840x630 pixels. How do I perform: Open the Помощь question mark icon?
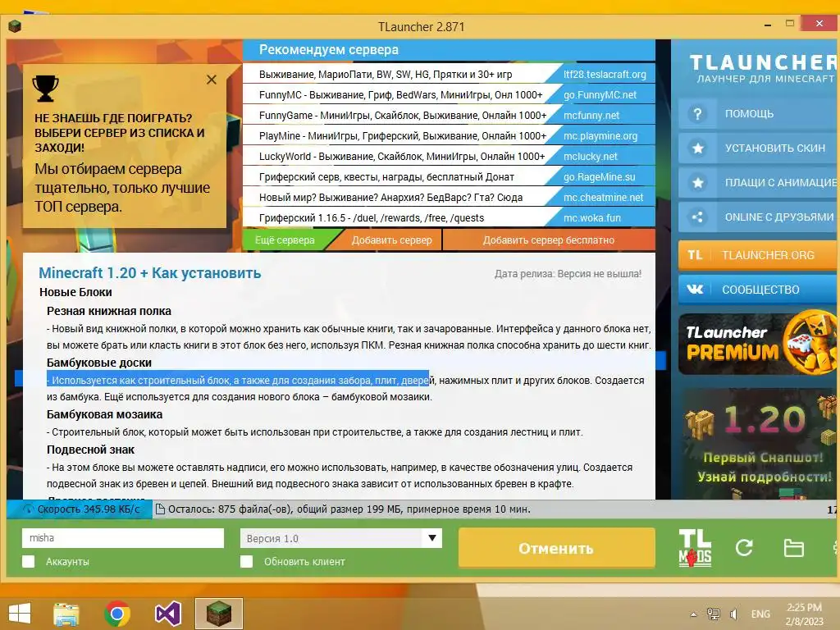[x=697, y=113]
